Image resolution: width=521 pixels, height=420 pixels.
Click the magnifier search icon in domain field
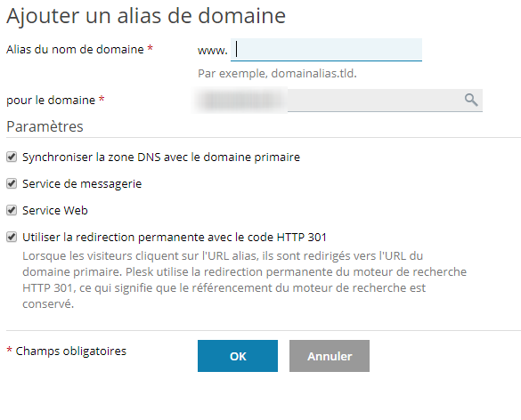[x=471, y=100]
